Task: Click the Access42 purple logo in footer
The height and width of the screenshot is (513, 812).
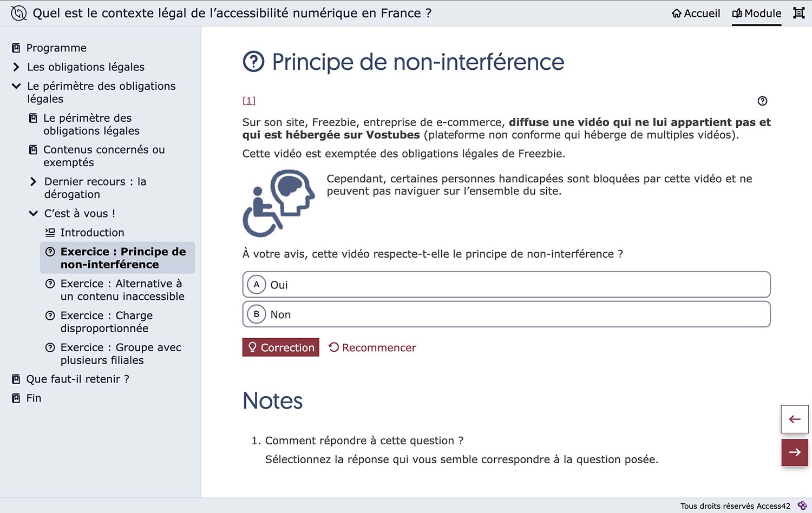Action: tap(802, 505)
